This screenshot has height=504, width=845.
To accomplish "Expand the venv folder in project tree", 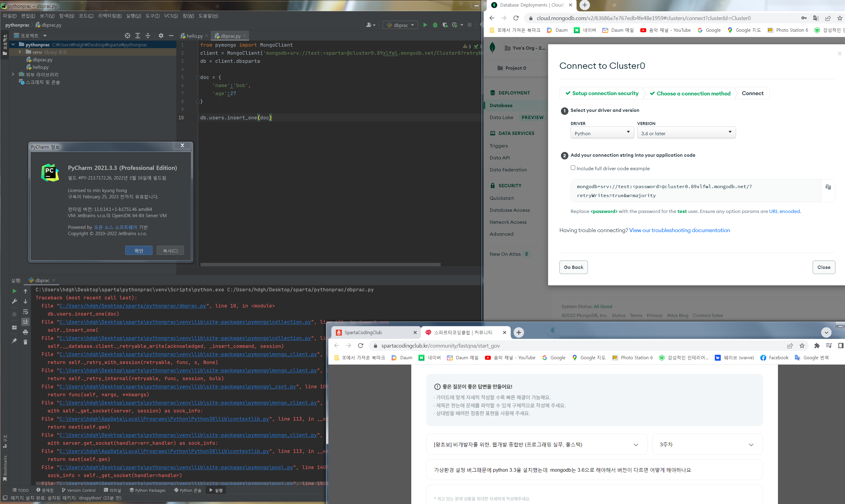I will tap(20, 52).
